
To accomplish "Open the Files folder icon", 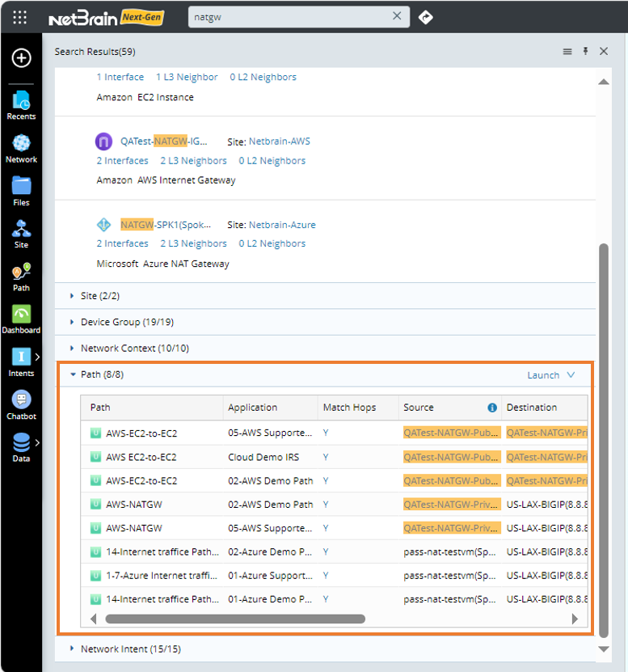I will 21,191.
